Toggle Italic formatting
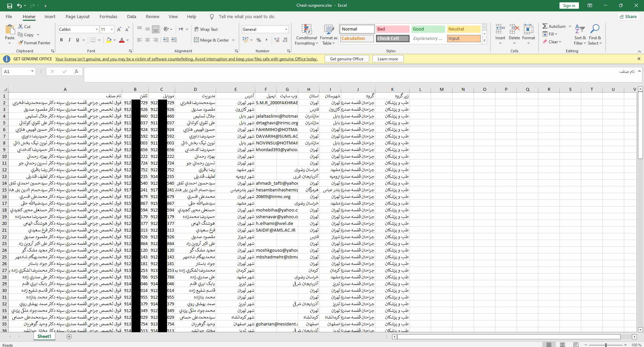 (x=69, y=40)
